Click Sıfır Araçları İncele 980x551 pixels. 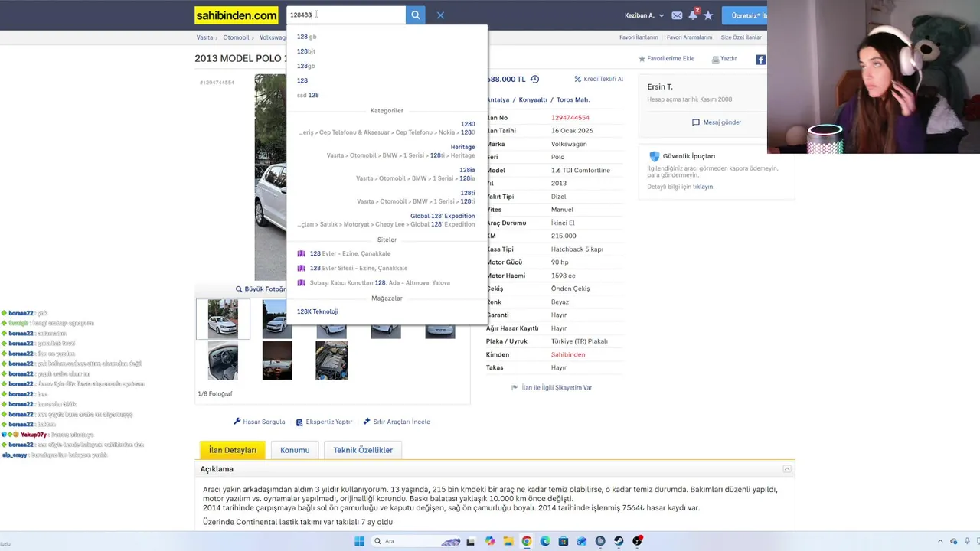397,422
